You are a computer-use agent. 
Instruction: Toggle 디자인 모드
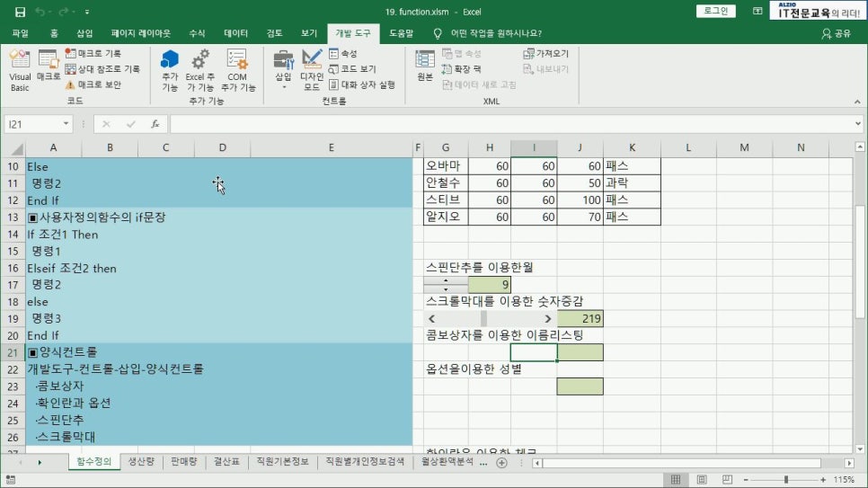[312, 70]
